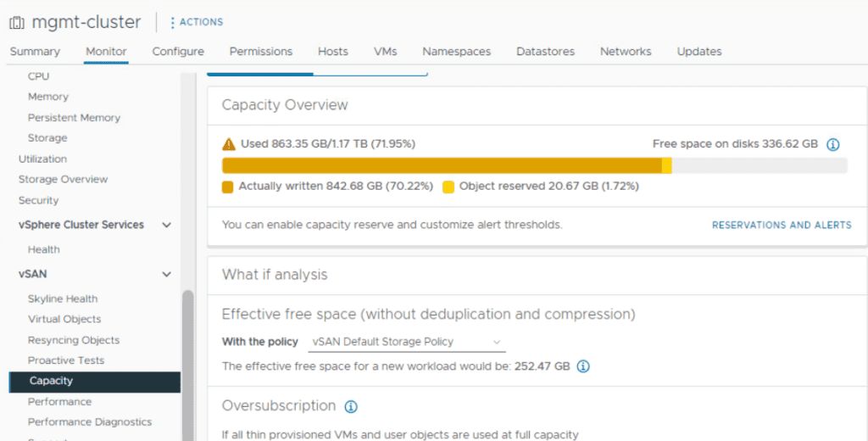
Task: Open the ACTIONS menu
Action: point(197,22)
